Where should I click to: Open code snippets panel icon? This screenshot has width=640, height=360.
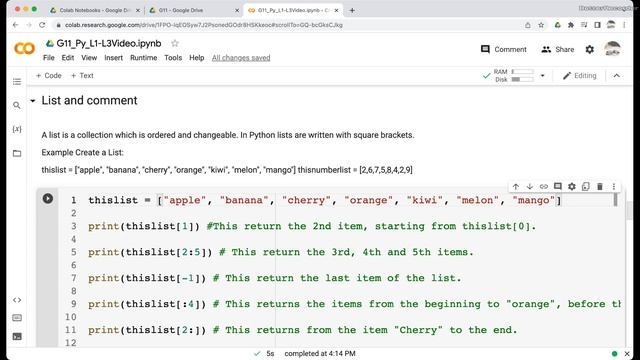tap(17, 300)
